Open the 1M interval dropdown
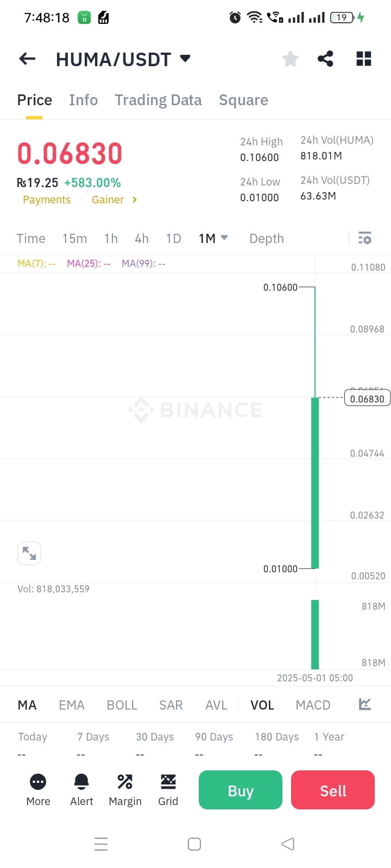 pos(213,238)
